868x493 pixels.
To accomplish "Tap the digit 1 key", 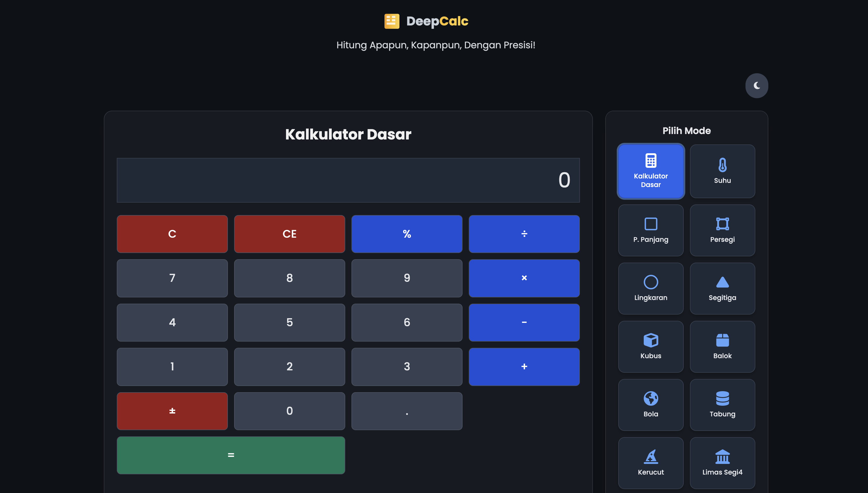I will (x=172, y=367).
